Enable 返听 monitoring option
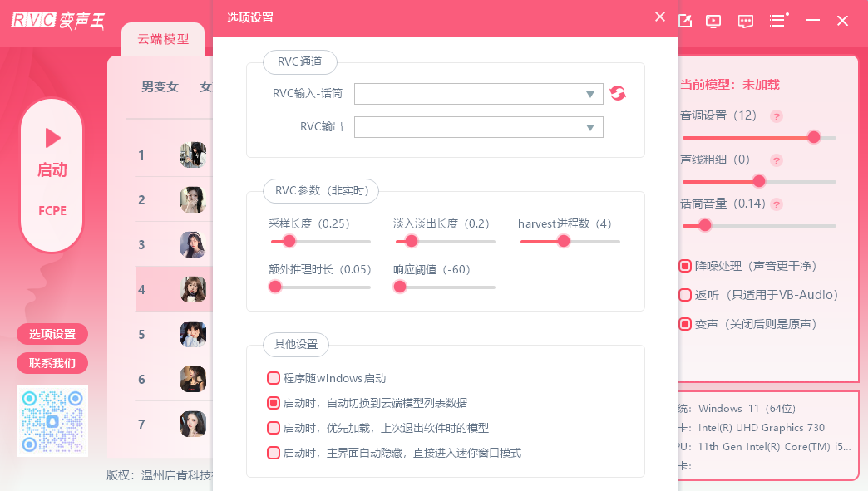This screenshot has width=868, height=491. tap(686, 294)
